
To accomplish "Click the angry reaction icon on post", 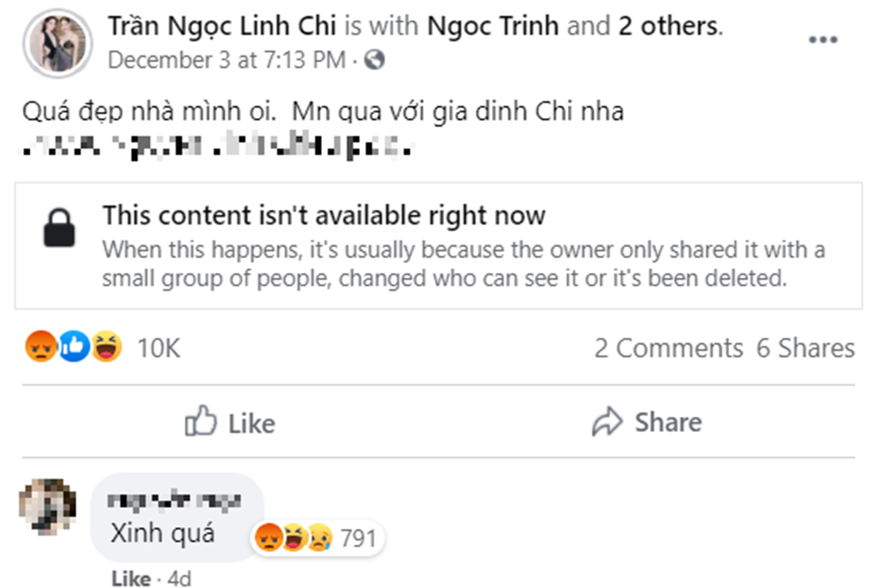I will pos(40,348).
